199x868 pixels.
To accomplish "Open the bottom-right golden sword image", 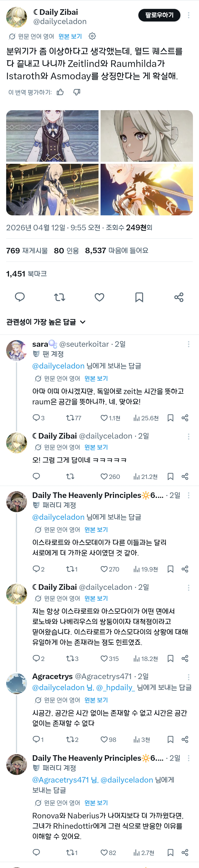I will (147, 189).
